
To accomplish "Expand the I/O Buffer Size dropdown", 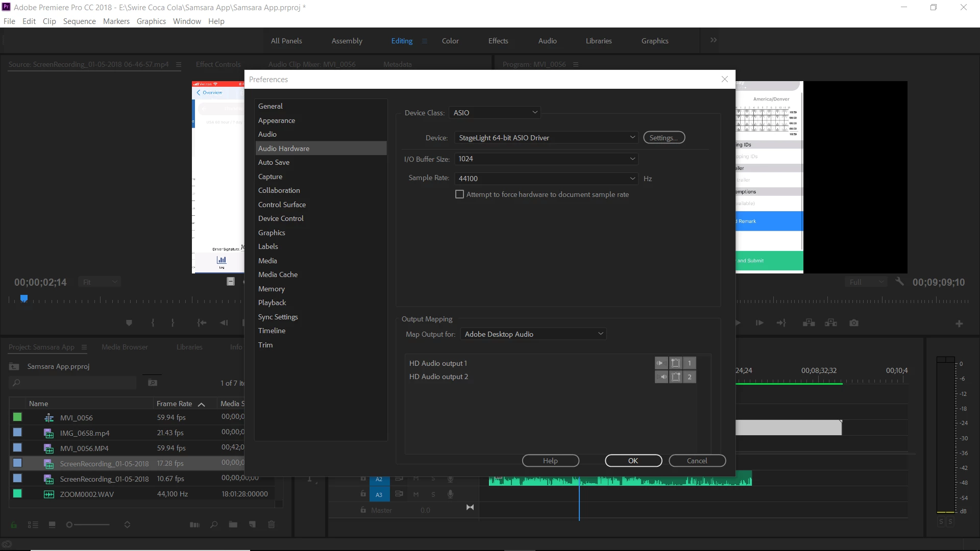I will pos(546,159).
